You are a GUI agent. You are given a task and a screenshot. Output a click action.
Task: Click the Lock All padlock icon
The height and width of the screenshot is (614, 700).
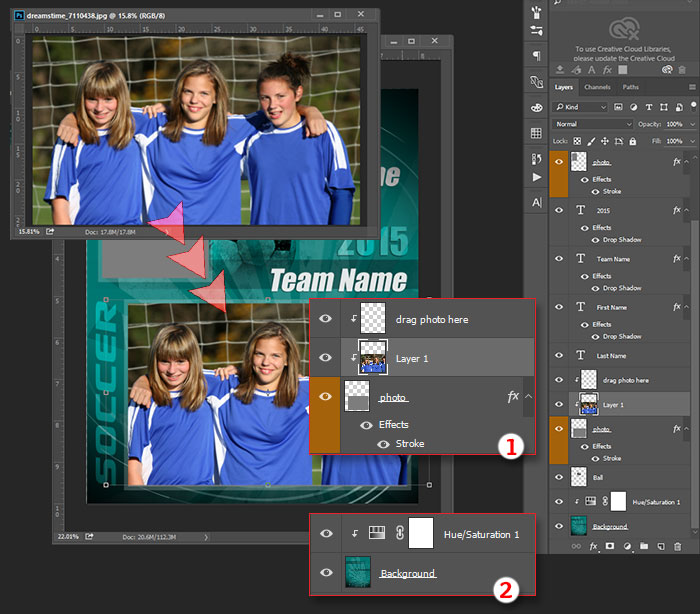pyautogui.click(x=633, y=141)
